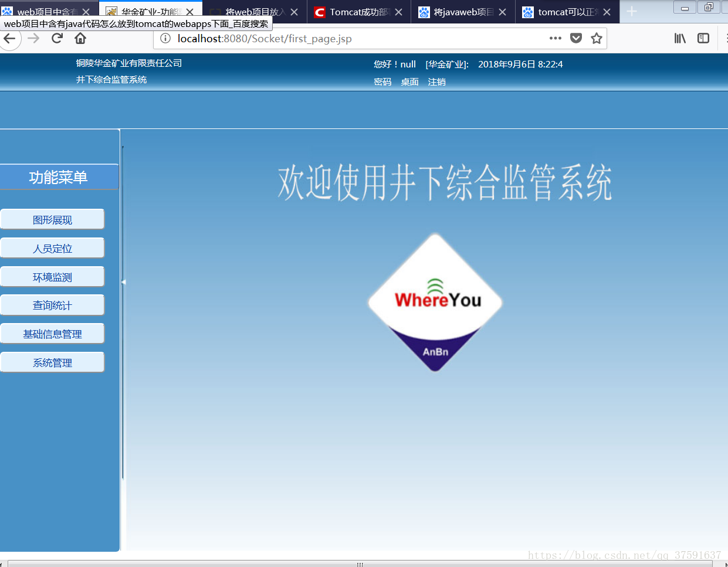
Task: Click the browser forward arrow
Action: [33, 39]
